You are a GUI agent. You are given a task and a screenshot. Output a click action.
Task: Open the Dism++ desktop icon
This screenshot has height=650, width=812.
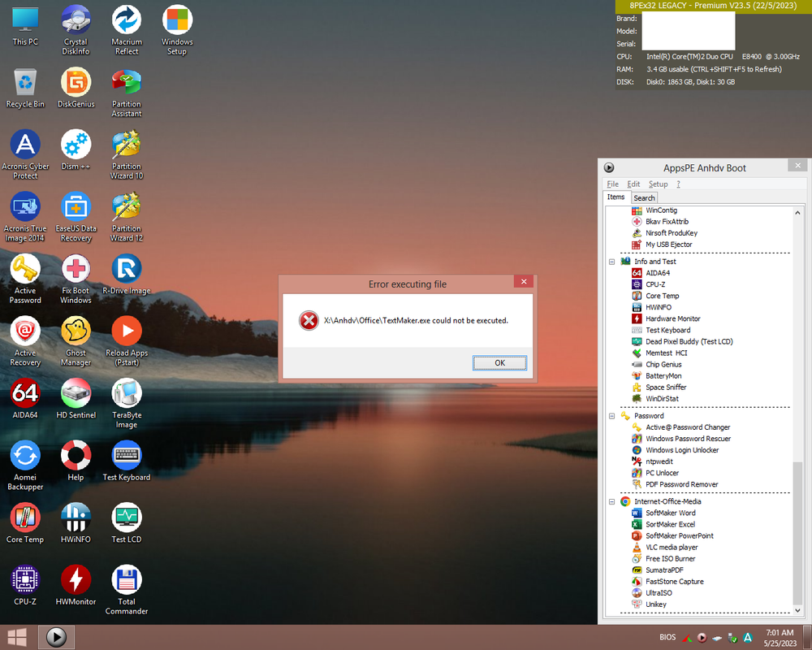tap(76, 149)
